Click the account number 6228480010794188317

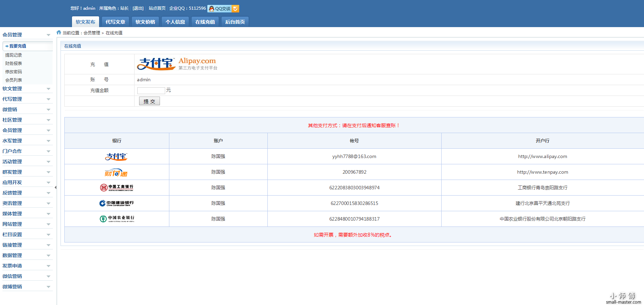coord(354,219)
